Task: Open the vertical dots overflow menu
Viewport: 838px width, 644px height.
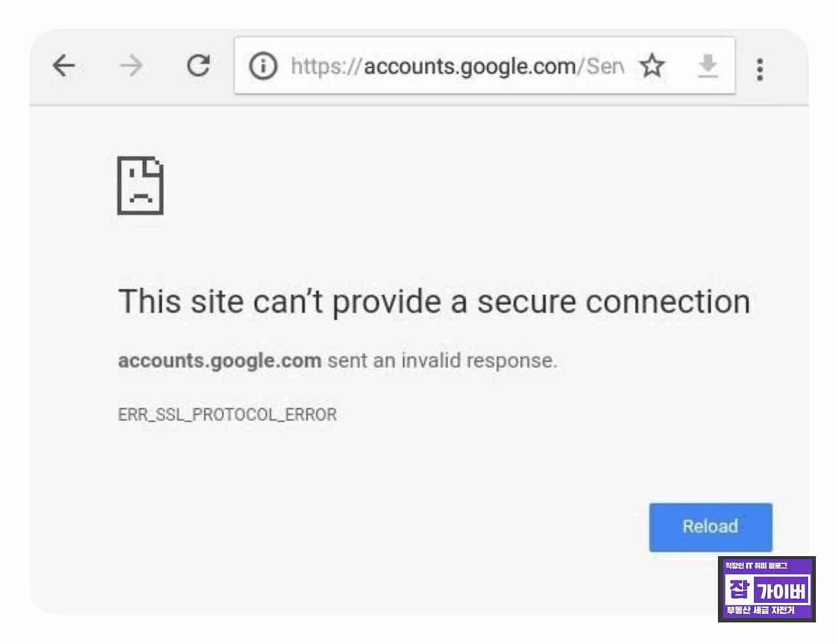Action: tap(760, 68)
